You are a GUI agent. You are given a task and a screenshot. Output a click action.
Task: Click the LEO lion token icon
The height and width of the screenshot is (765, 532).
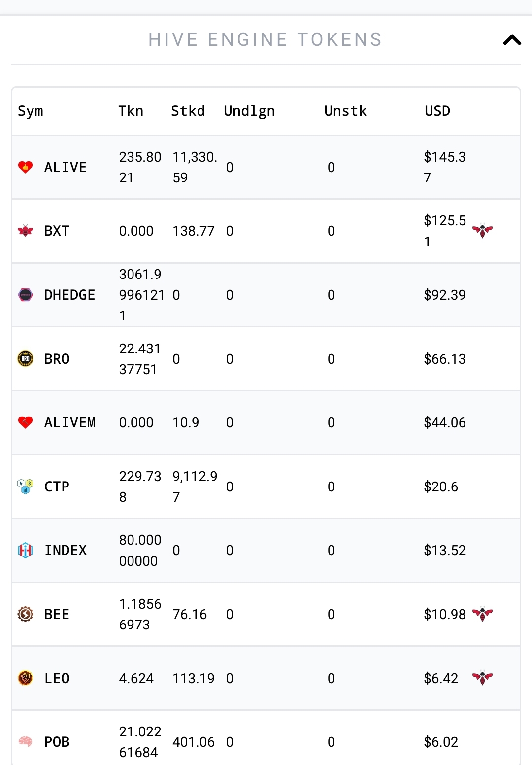pyautogui.click(x=26, y=678)
